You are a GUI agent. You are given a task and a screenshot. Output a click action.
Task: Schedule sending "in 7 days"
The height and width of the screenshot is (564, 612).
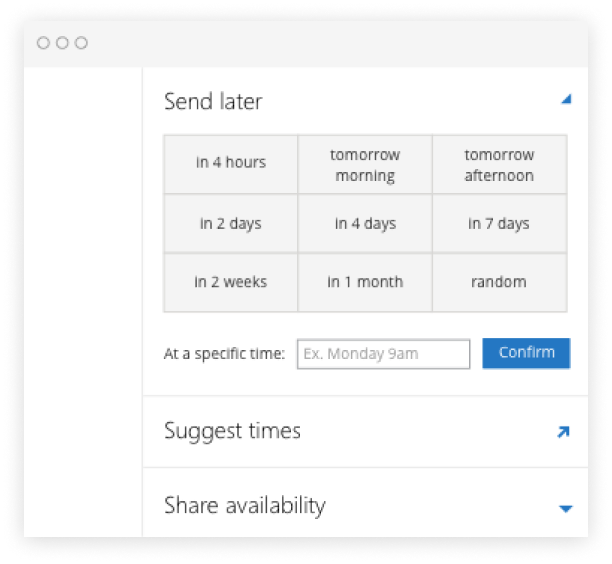500,224
